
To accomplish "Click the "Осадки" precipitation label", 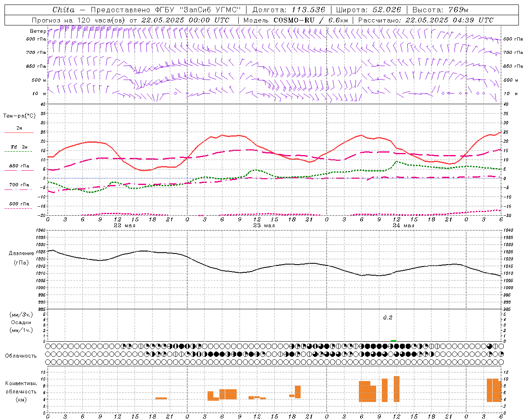I will tap(21, 322).
